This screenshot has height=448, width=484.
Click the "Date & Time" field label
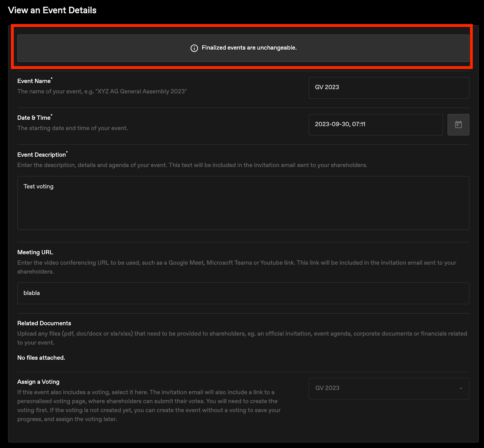(x=34, y=118)
